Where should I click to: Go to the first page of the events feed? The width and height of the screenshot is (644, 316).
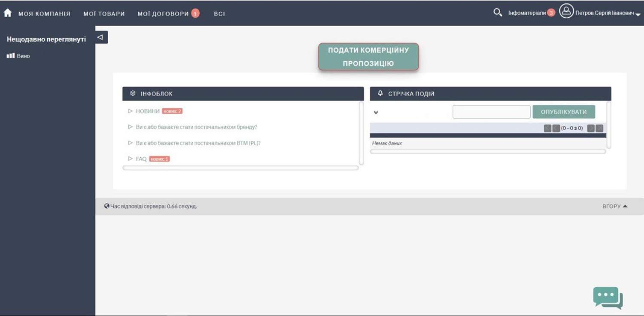tap(547, 128)
